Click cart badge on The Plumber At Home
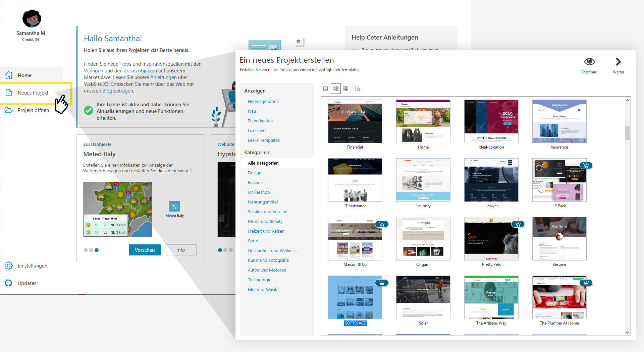 click(586, 283)
